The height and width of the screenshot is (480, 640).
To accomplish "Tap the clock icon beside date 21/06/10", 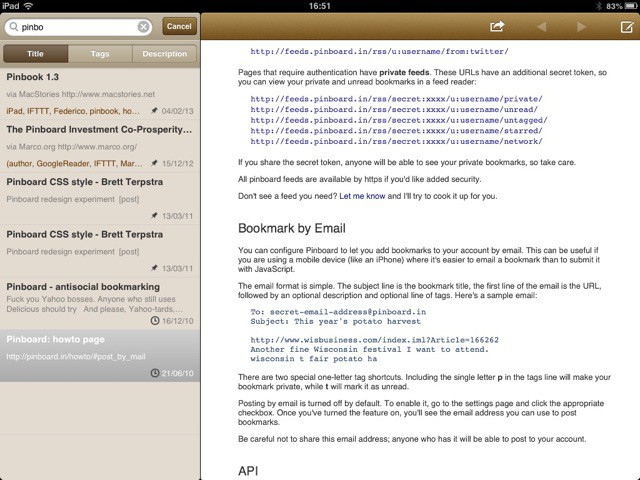I will pos(154,373).
